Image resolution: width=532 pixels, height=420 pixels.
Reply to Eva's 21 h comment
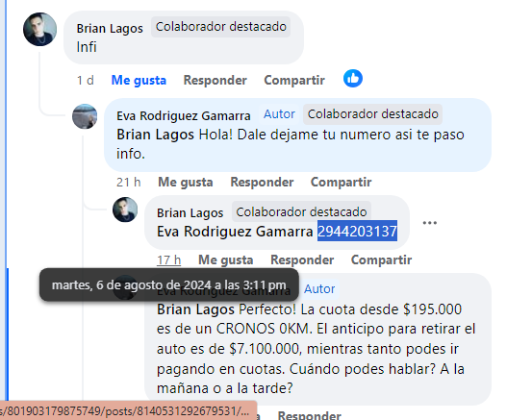coord(262,182)
